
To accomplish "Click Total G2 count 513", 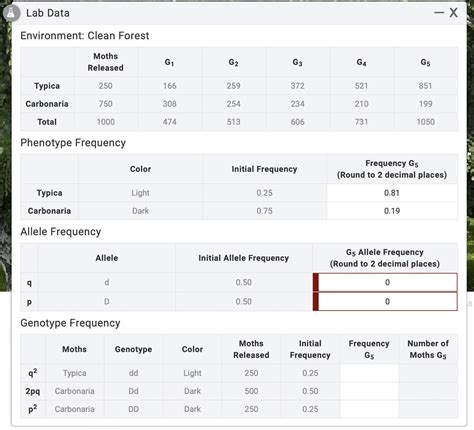I will tap(233, 122).
